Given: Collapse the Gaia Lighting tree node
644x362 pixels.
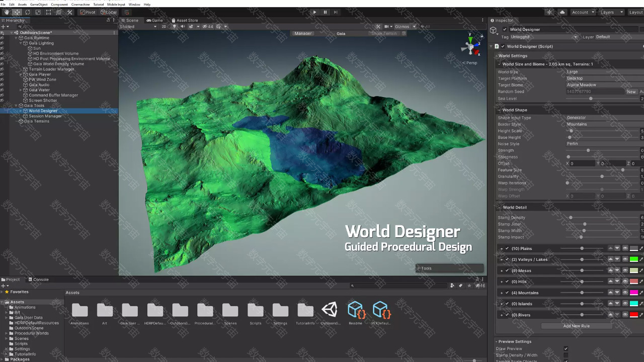Looking at the screenshot, I should point(21,43).
